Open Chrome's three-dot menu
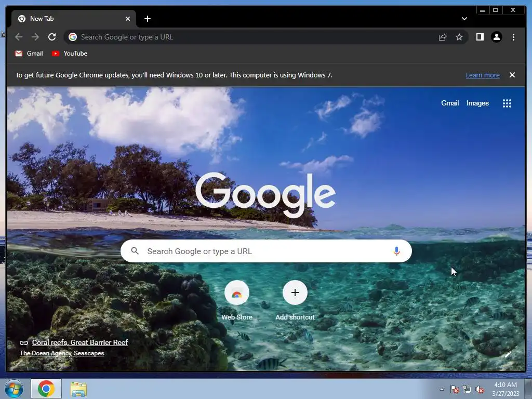The height and width of the screenshot is (399, 532). (x=513, y=37)
